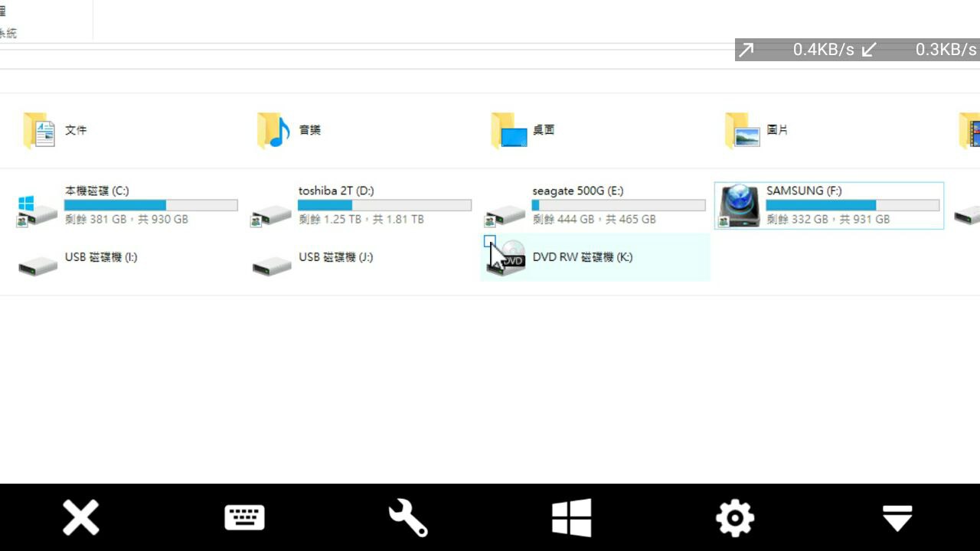The width and height of the screenshot is (980, 551).
Task: Tap the Windows logo key icon
Action: click(x=571, y=518)
